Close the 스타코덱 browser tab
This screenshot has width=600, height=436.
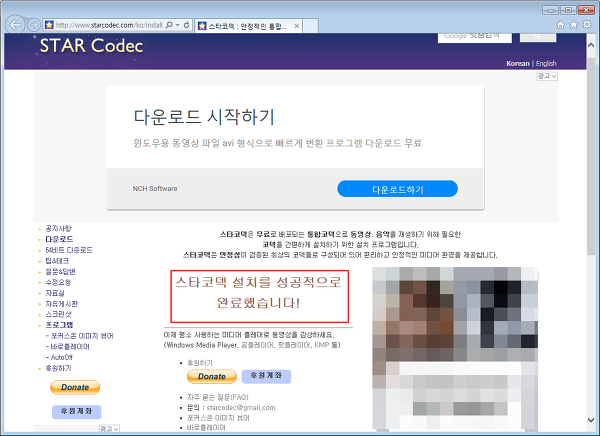(x=297, y=26)
